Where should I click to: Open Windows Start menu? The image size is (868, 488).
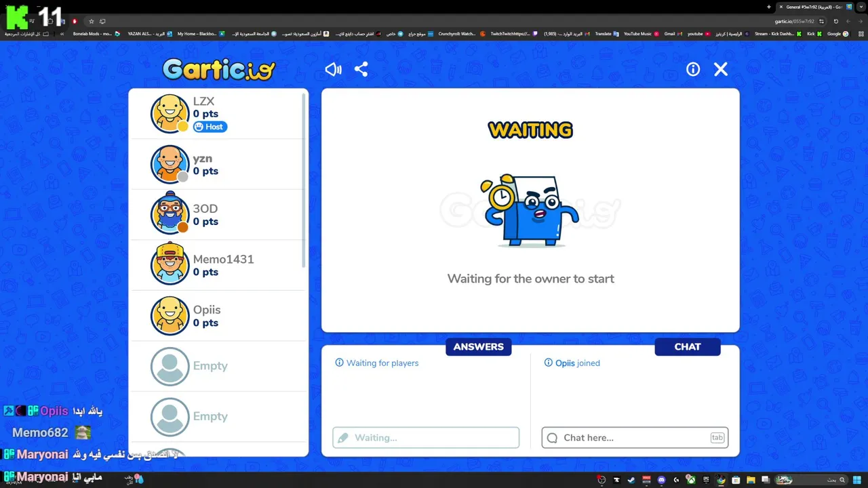click(856, 480)
